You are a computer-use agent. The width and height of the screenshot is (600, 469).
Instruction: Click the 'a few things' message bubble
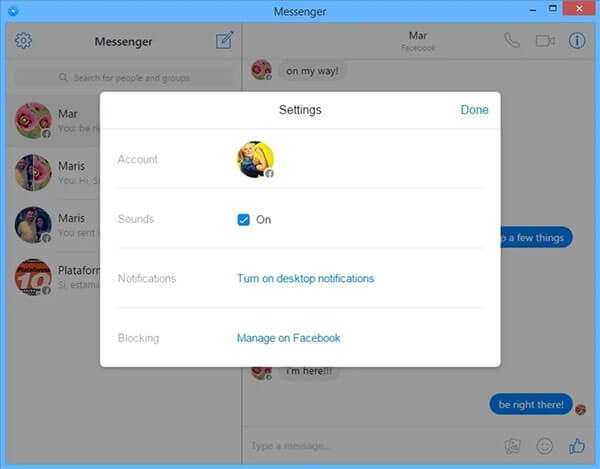537,238
